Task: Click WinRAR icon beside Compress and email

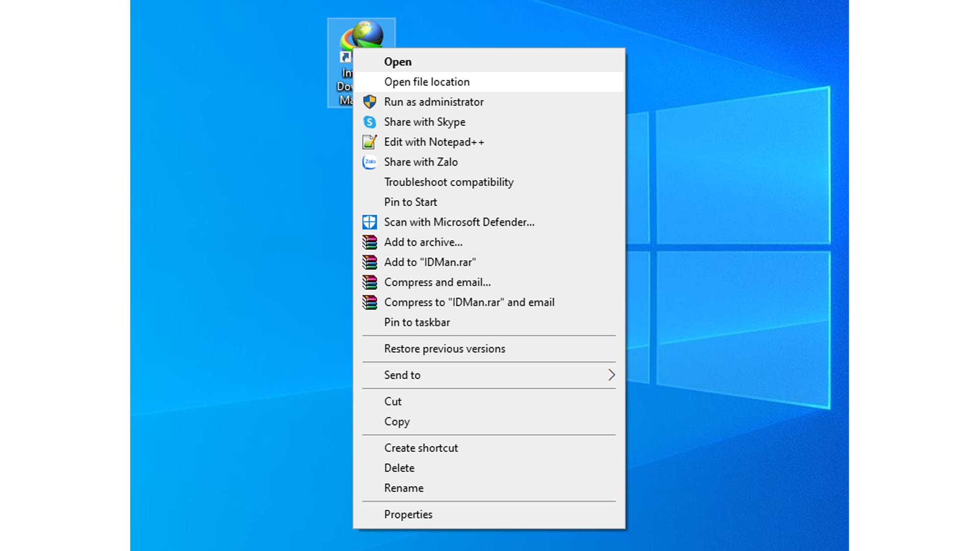Action: 370,282
